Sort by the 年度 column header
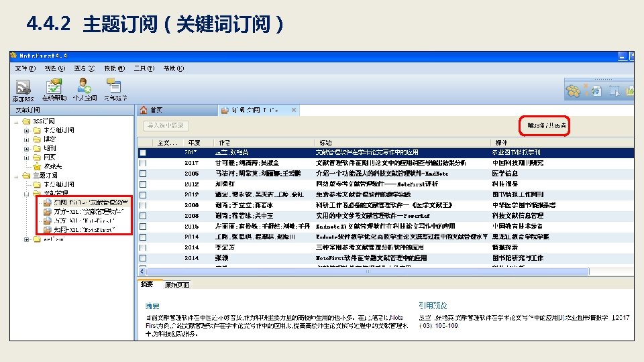 point(199,142)
